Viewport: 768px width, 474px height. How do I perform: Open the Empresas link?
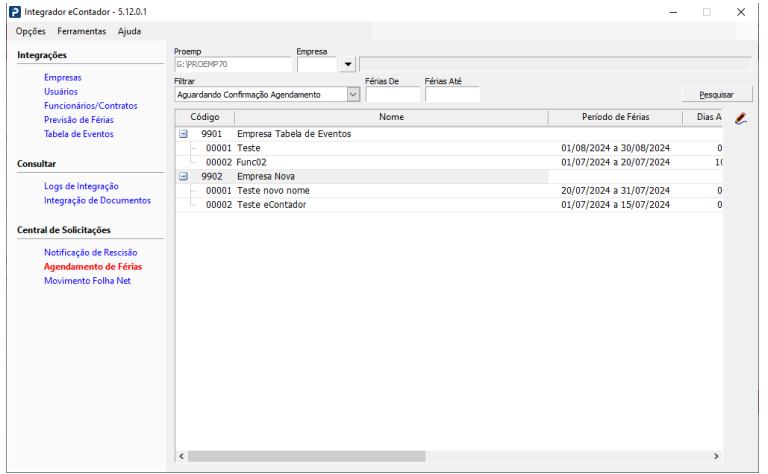[63, 77]
